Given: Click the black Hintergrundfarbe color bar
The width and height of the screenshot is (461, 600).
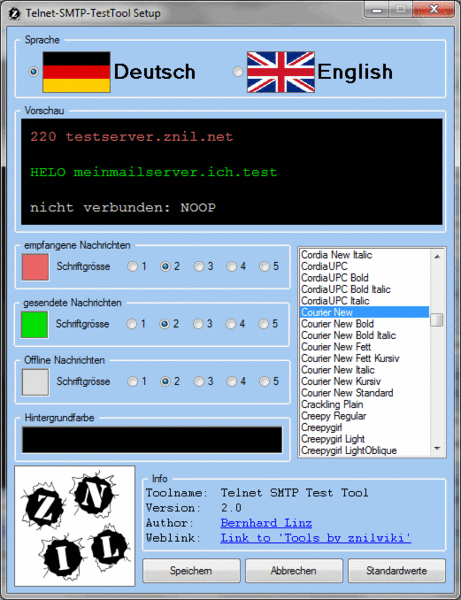Looking at the screenshot, I should coord(152,440).
